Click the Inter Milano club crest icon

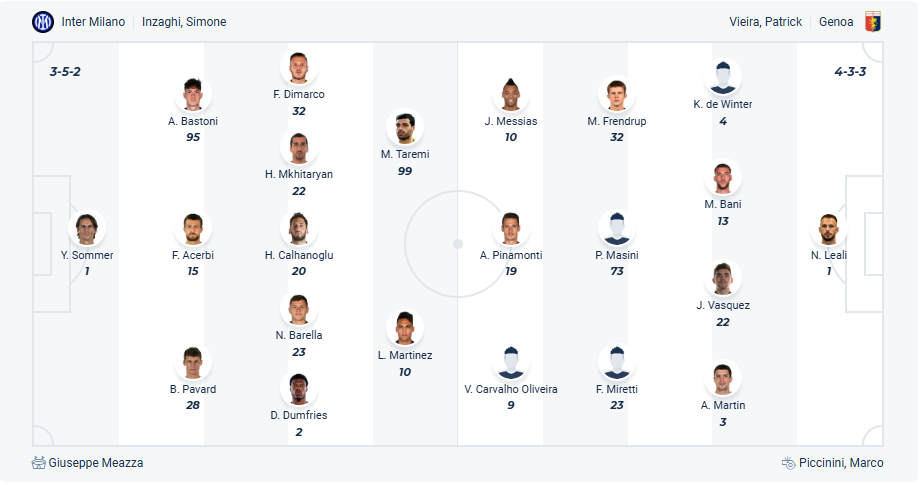coord(43,21)
